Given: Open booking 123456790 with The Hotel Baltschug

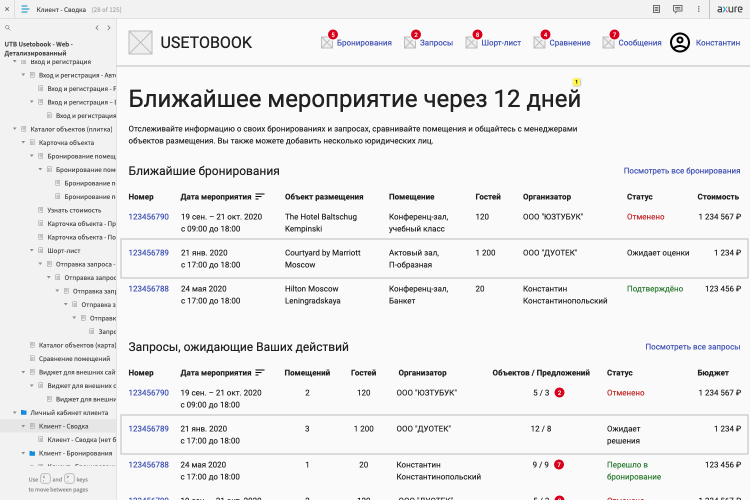Looking at the screenshot, I should click(x=148, y=217).
